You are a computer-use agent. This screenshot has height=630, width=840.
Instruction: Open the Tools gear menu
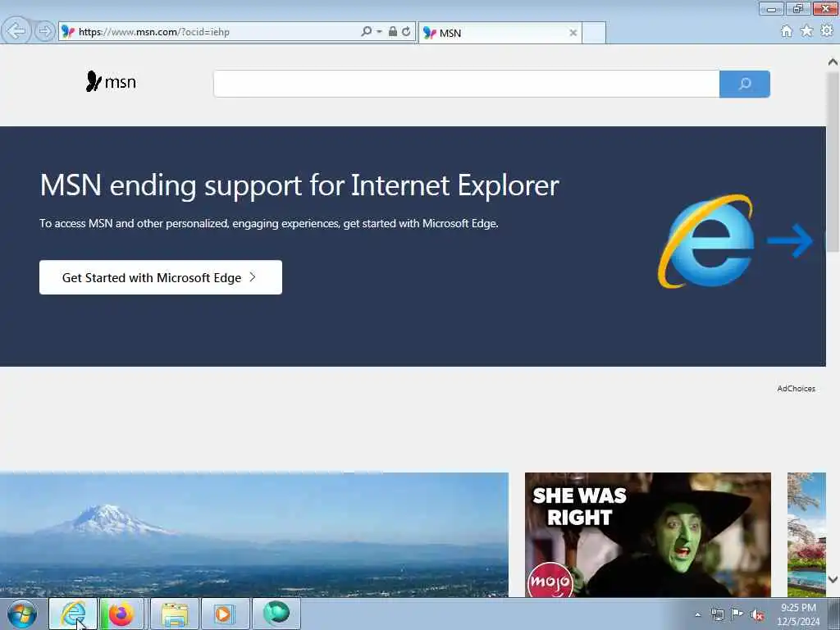point(827,31)
